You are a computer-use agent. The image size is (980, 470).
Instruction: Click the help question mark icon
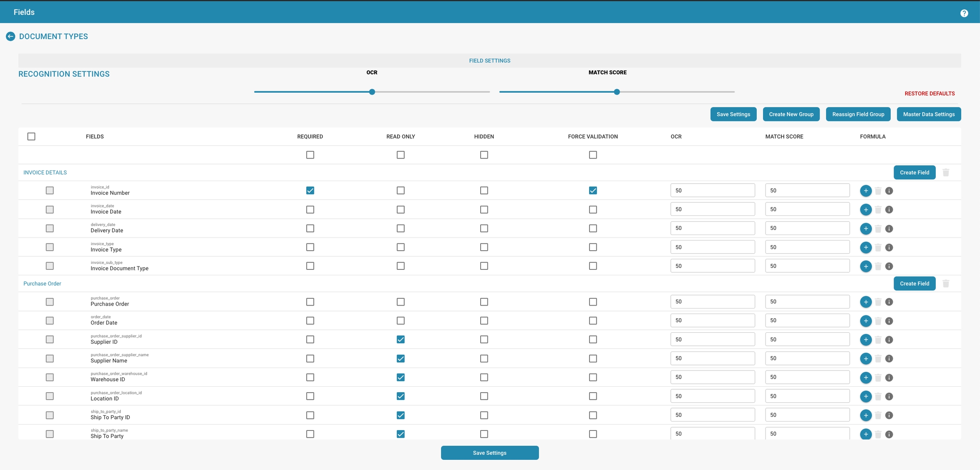[x=964, y=13]
